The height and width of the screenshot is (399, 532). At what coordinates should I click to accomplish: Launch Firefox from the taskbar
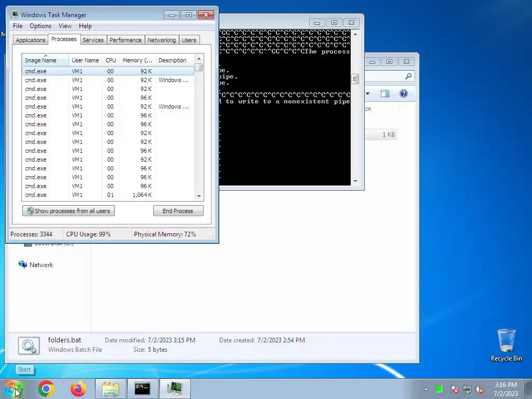pos(78,389)
